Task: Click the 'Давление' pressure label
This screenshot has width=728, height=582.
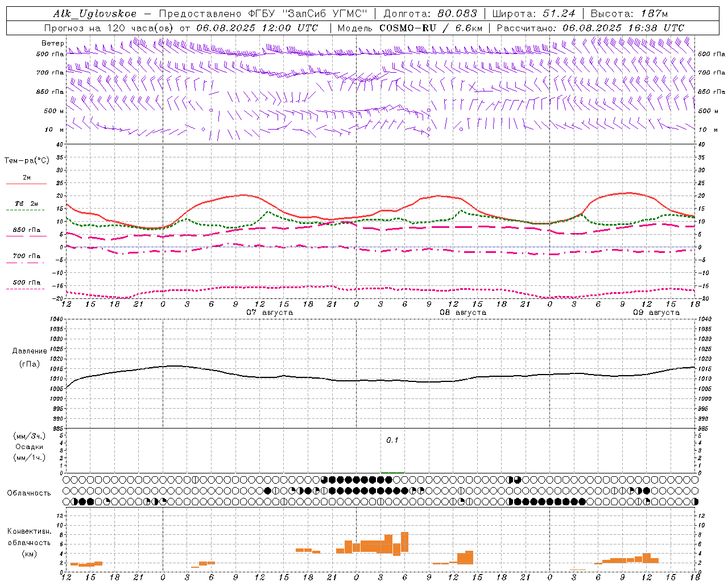Action: [30, 351]
